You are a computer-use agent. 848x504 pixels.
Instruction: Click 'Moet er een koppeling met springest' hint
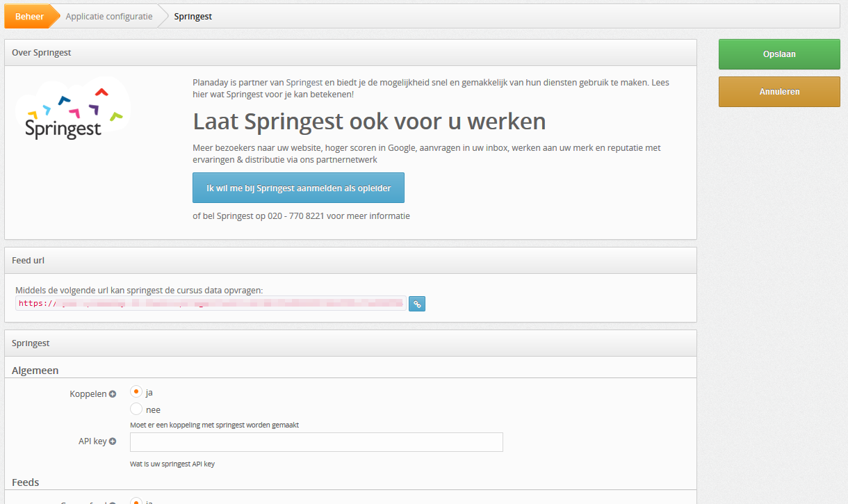215,425
